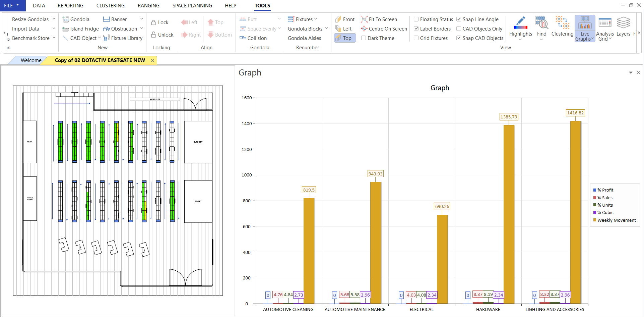Viewport: 644px width, 317px height.
Task: Add a new Island Fridge
Action: [81, 29]
